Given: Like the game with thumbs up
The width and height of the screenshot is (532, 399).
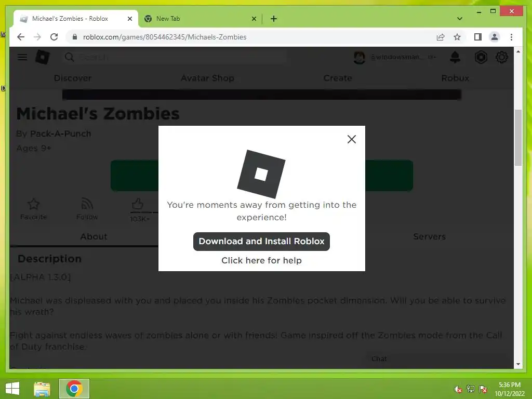Looking at the screenshot, I should tap(137, 204).
